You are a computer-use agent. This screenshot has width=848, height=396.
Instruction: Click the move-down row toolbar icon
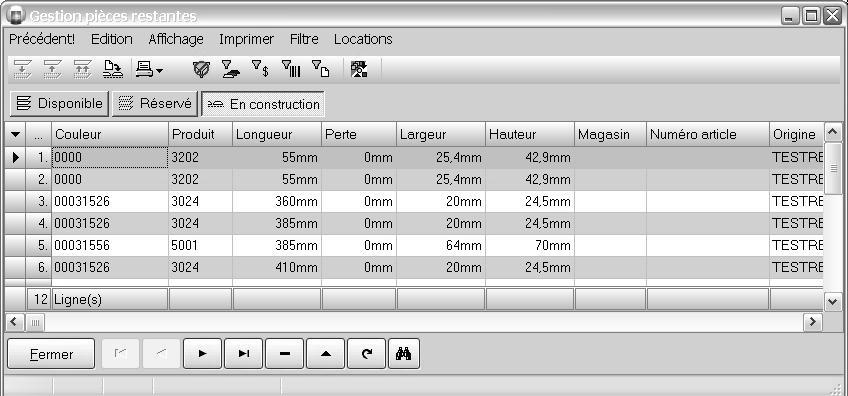tap(22, 69)
